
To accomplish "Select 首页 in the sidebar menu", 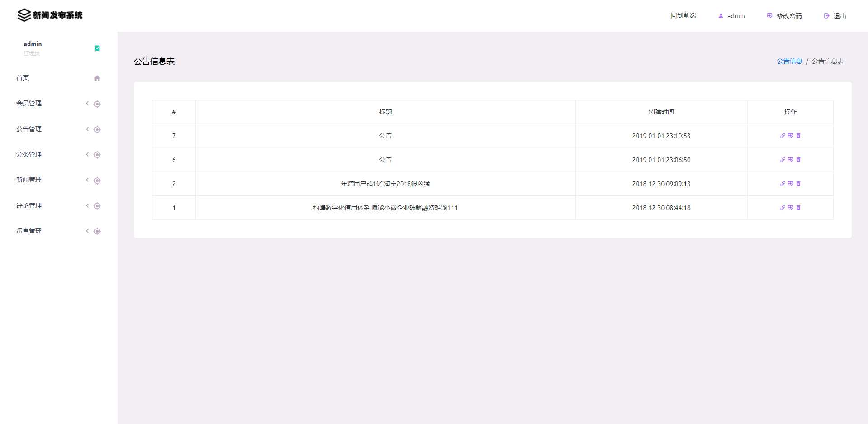I will 23,78.
